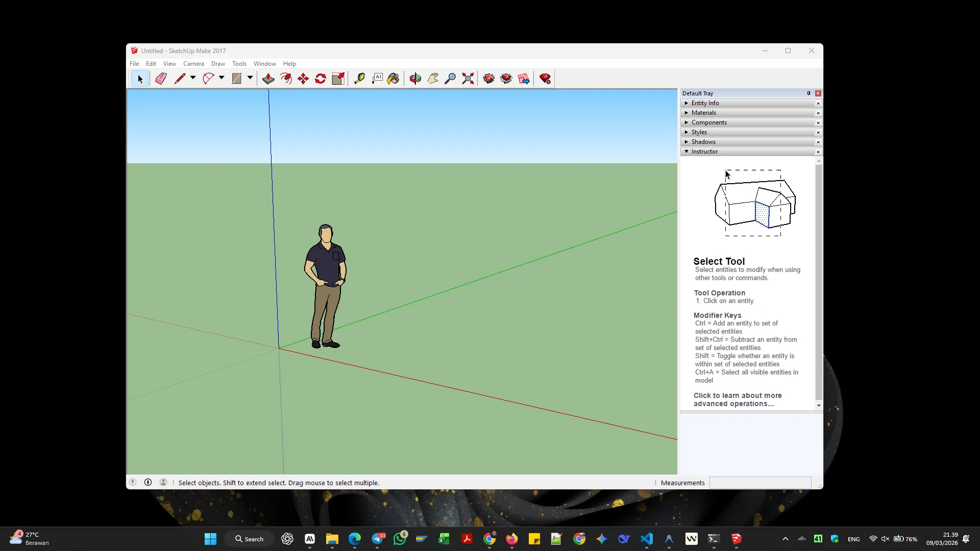Select the Eraser tool
The width and height of the screenshot is (980, 551).
pos(160,78)
